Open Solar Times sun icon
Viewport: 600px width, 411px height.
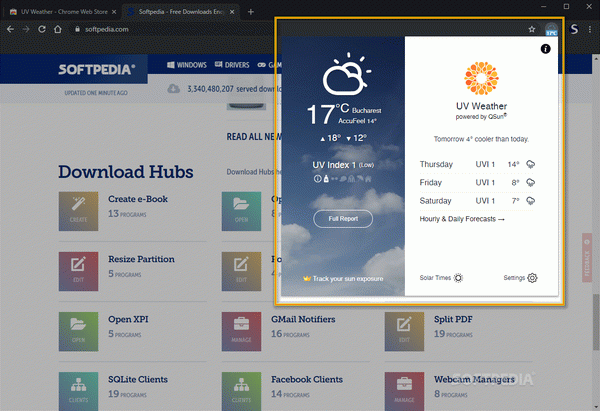click(x=458, y=278)
